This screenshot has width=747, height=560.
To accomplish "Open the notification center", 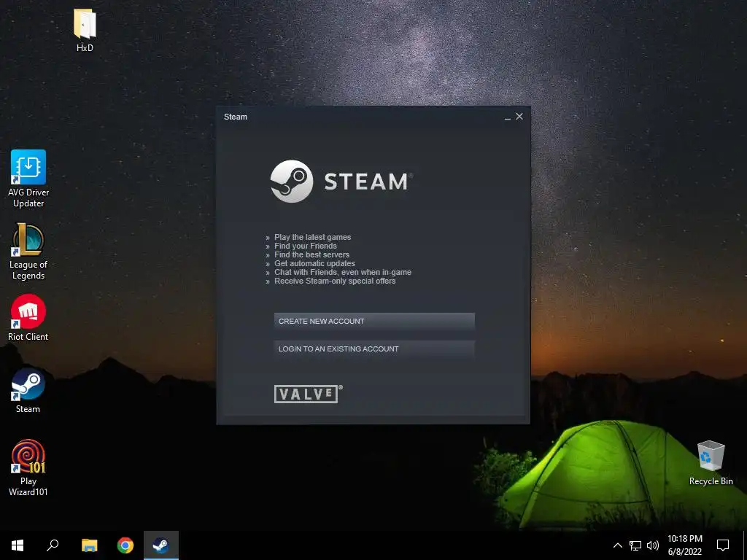I will (x=723, y=545).
